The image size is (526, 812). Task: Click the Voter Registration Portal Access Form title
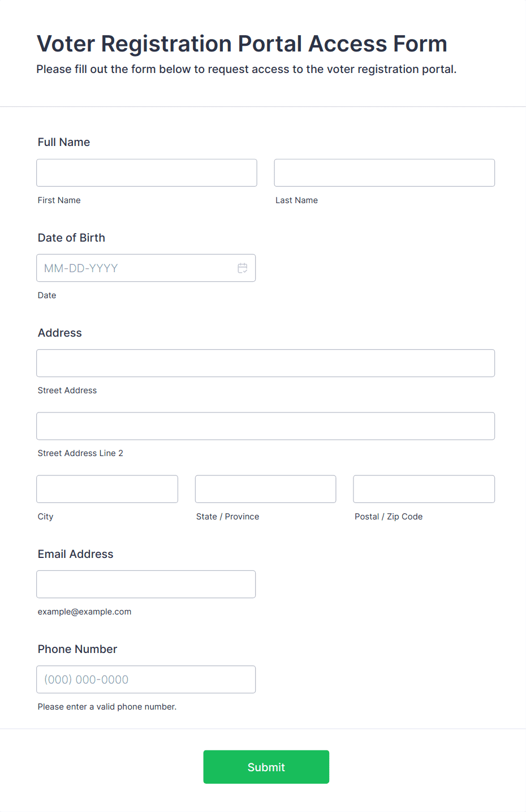point(242,44)
